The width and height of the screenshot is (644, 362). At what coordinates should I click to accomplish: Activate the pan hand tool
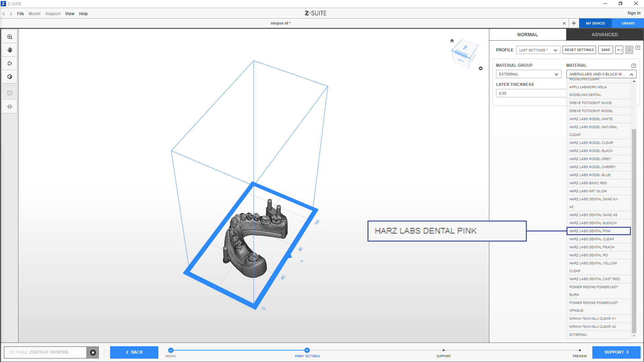click(10, 50)
